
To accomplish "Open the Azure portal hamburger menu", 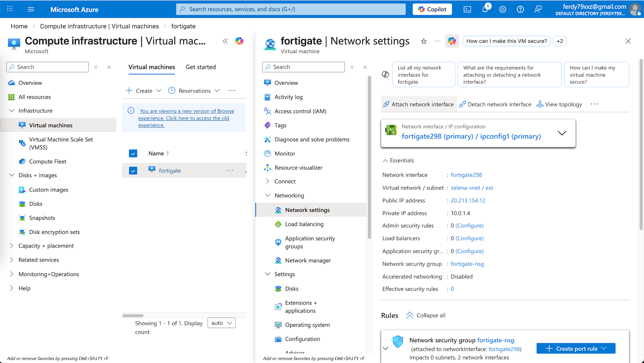I will click(x=31, y=9).
